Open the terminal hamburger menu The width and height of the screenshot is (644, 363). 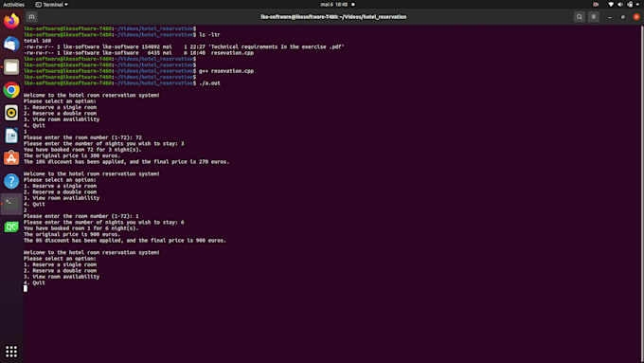click(594, 17)
